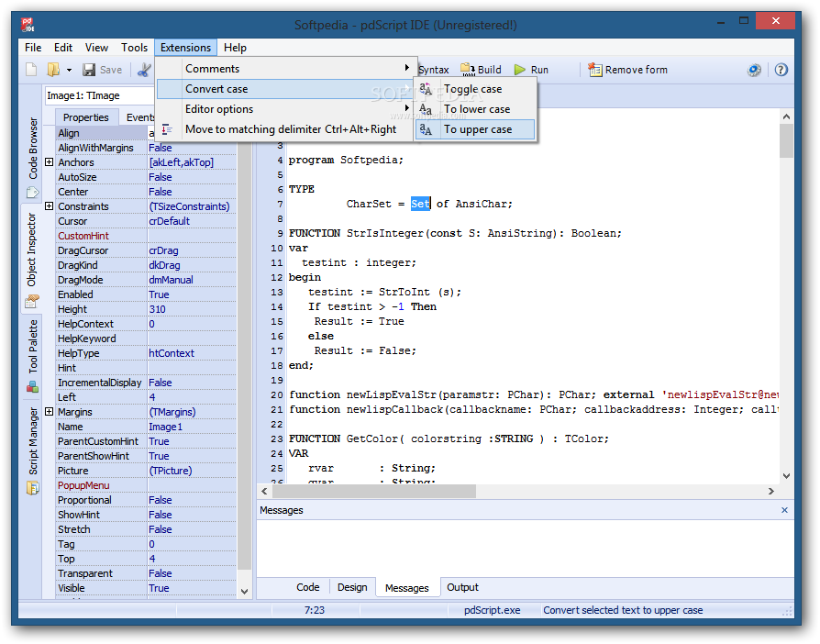
Task: Choose Toggle case in submenu
Action: [475, 89]
